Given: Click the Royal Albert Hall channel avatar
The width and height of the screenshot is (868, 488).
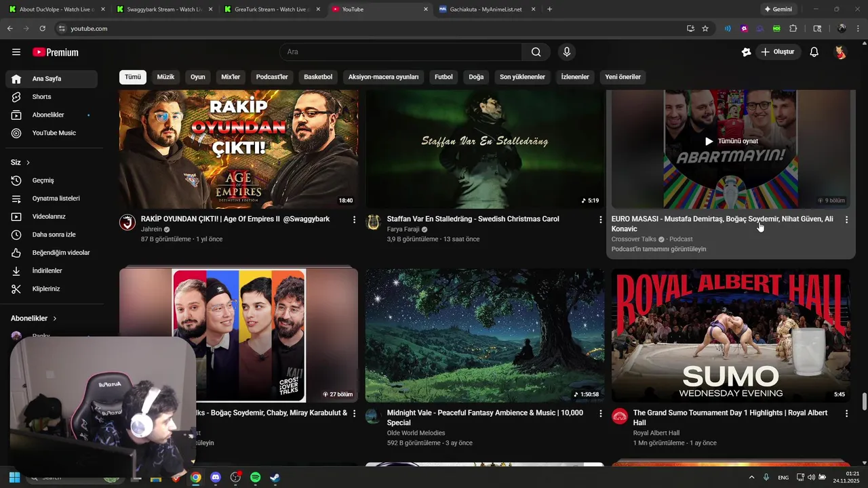Looking at the screenshot, I should click(620, 416).
